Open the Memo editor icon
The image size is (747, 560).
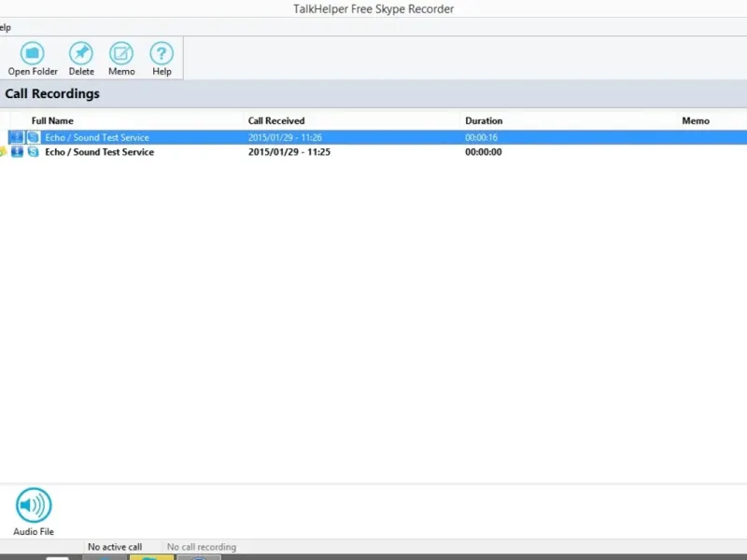[121, 53]
